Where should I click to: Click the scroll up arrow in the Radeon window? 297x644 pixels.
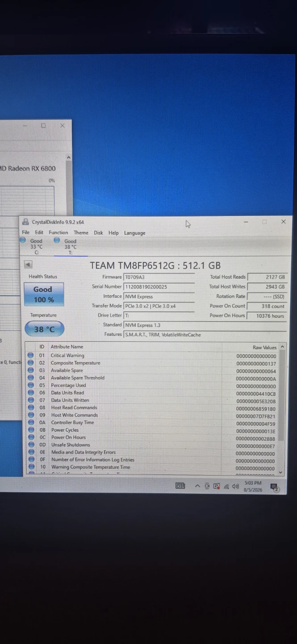click(x=68, y=157)
